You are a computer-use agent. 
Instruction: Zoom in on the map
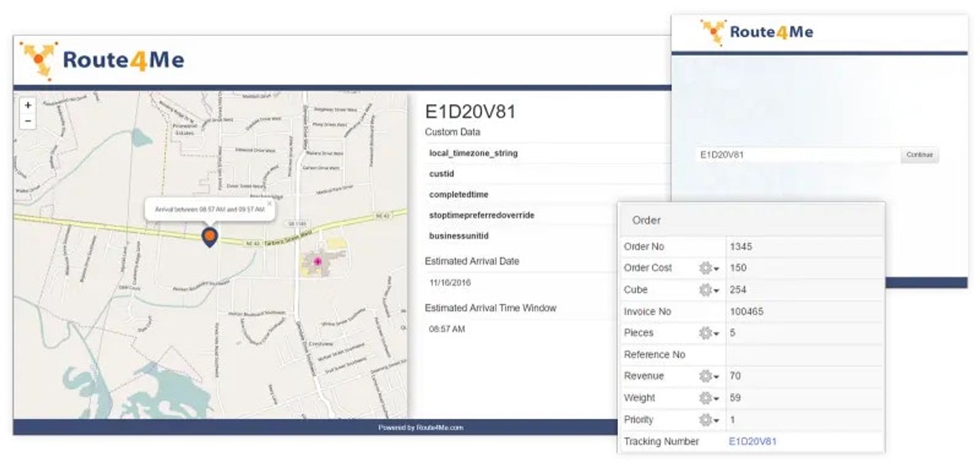(x=28, y=105)
